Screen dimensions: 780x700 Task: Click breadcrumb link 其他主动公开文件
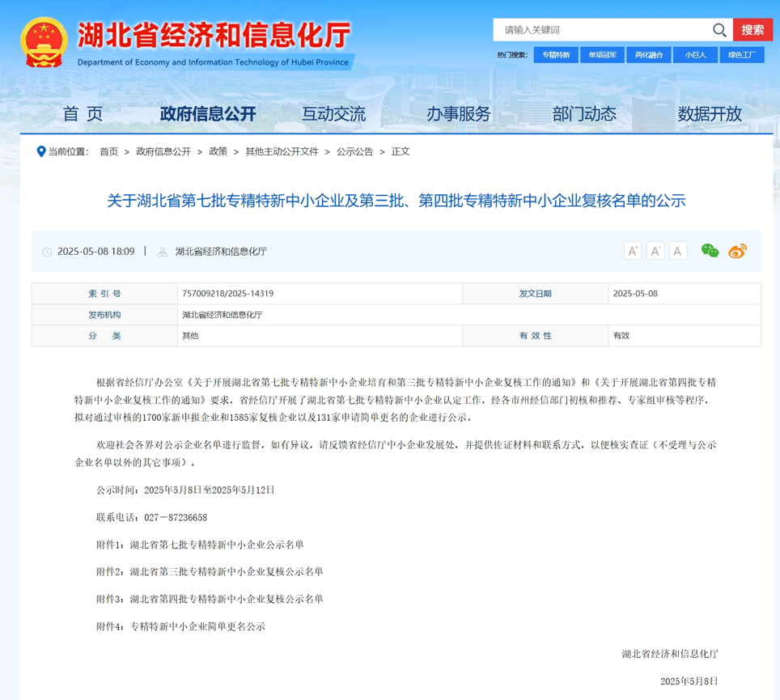282,151
